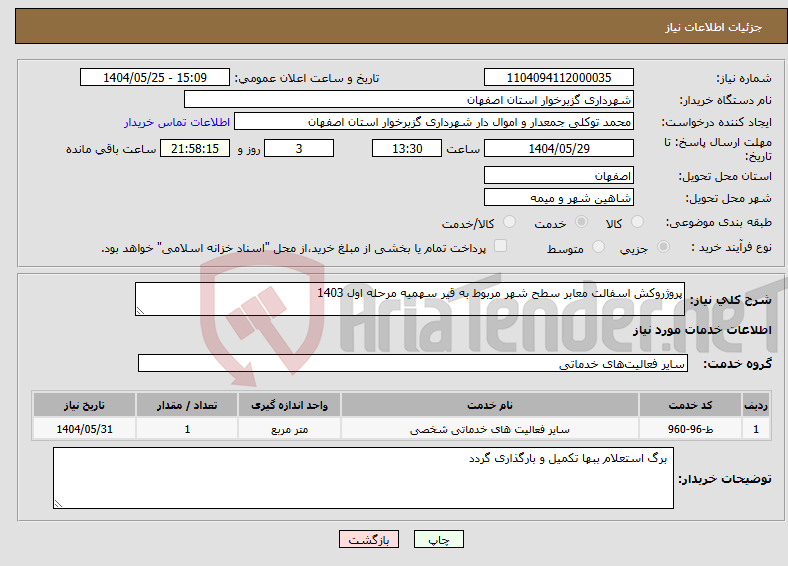Screen dimensions: 788x566
Task: Select the خدمت radio button
Action: point(581,222)
